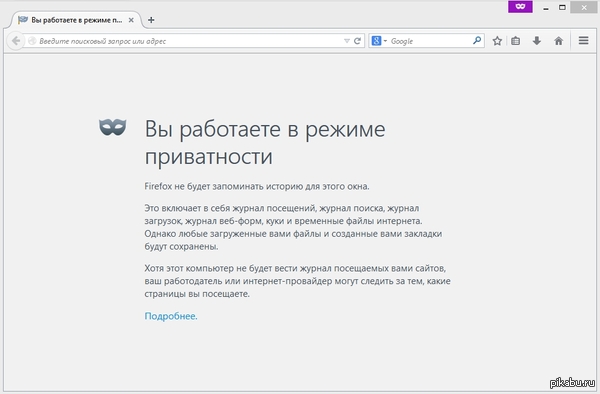Click text 'Firefox не будет запоминать историю'

224,186
